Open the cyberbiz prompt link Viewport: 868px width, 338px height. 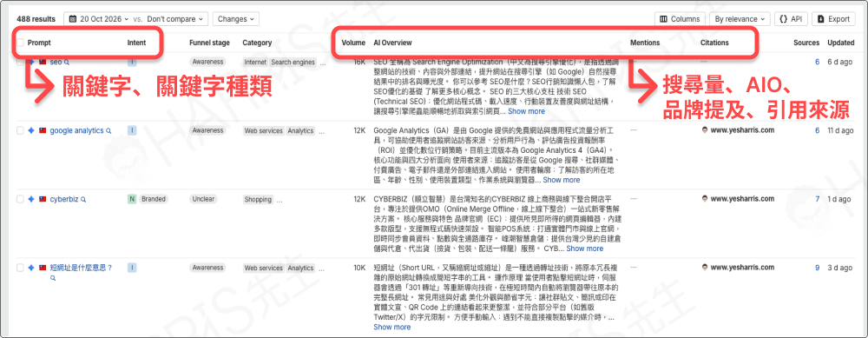[64, 199]
